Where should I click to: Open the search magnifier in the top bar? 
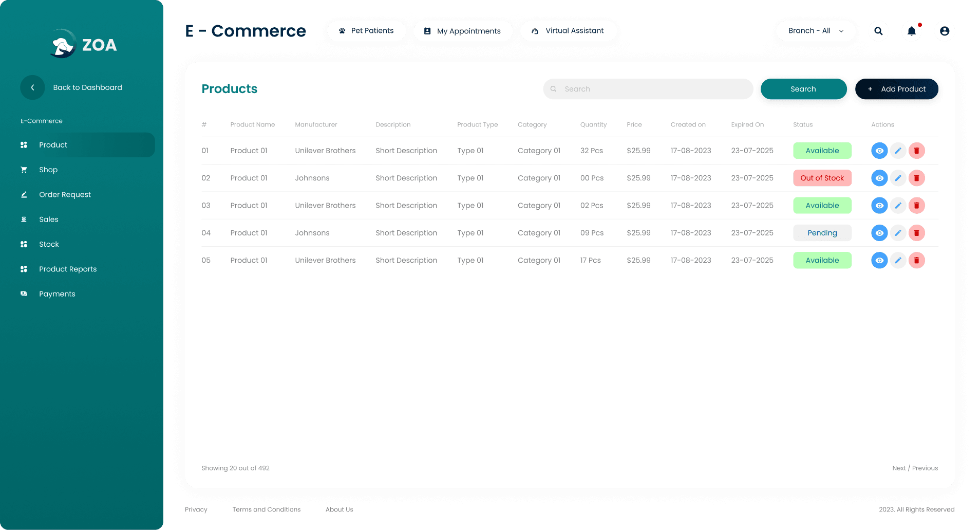coord(878,31)
